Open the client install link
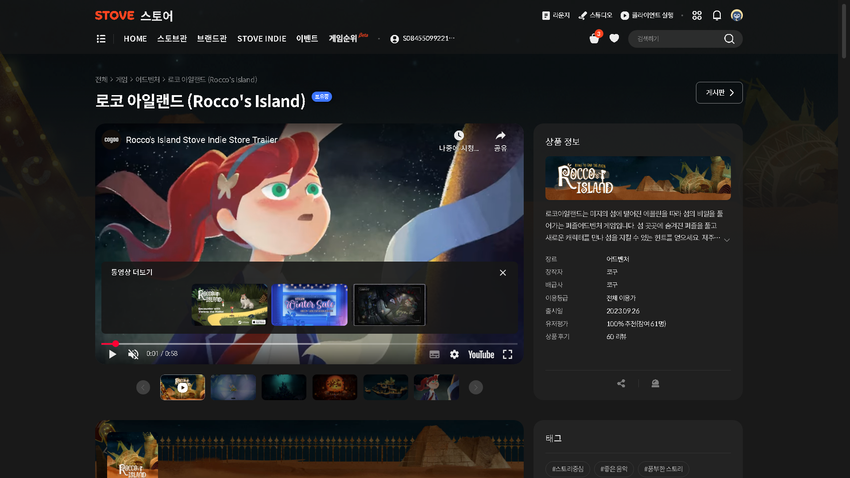This screenshot has height=478, width=850. 647,16
